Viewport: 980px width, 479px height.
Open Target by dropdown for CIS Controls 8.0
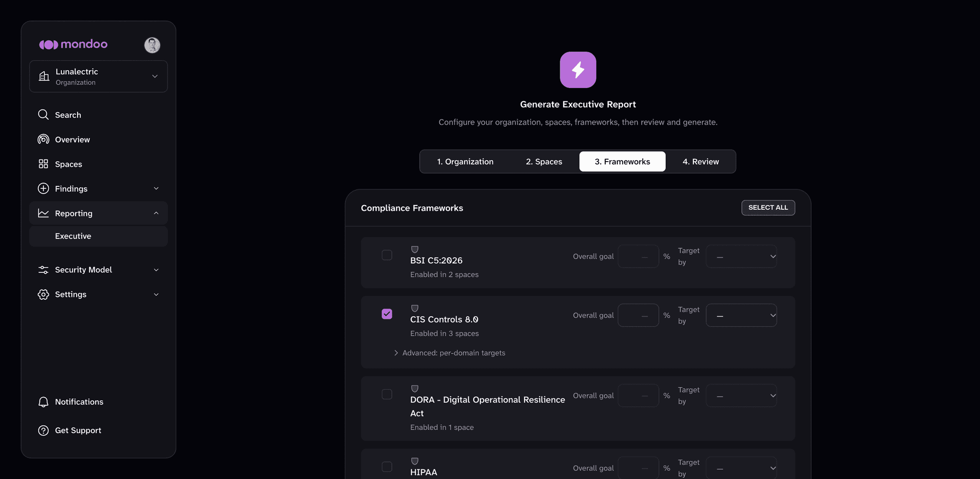point(741,316)
